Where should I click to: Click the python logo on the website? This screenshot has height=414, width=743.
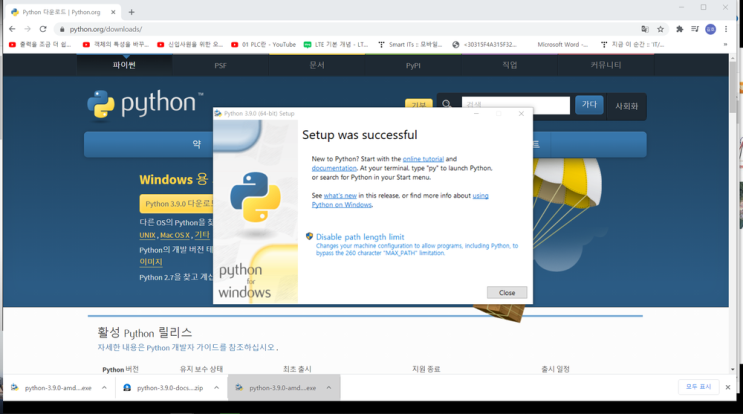tap(145, 104)
